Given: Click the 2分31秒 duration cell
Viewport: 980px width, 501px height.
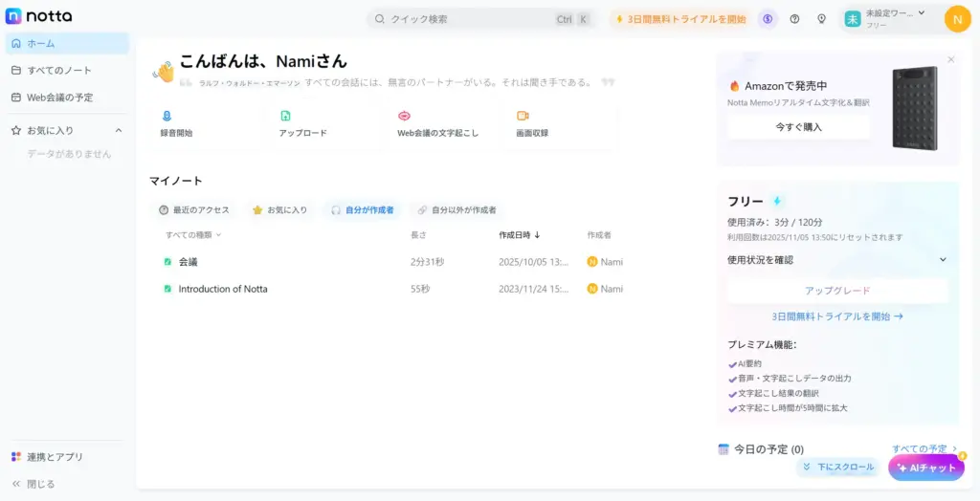Looking at the screenshot, I should tap(428, 262).
